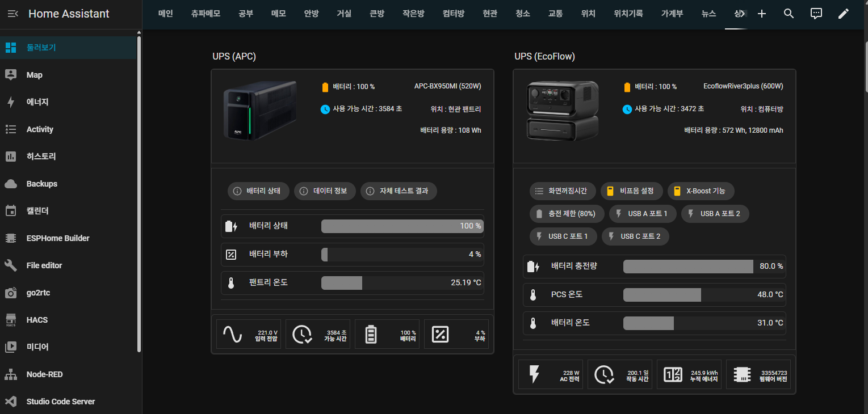Screen dimensions: 868x414
Task: Toggle USB A 포트 1 chip
Action: point(643,214)
